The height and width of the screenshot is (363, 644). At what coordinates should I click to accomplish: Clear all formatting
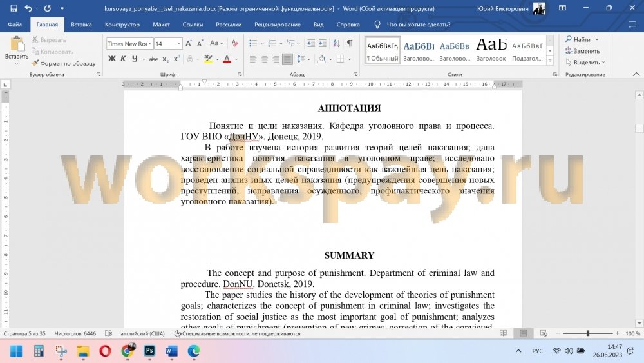234,43
